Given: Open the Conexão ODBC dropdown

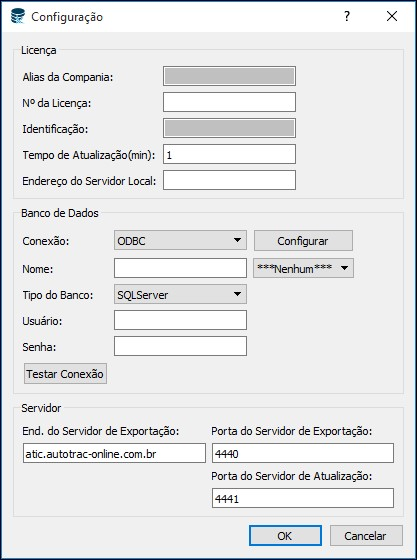Looking at the screenshot, I should [180, 240].
